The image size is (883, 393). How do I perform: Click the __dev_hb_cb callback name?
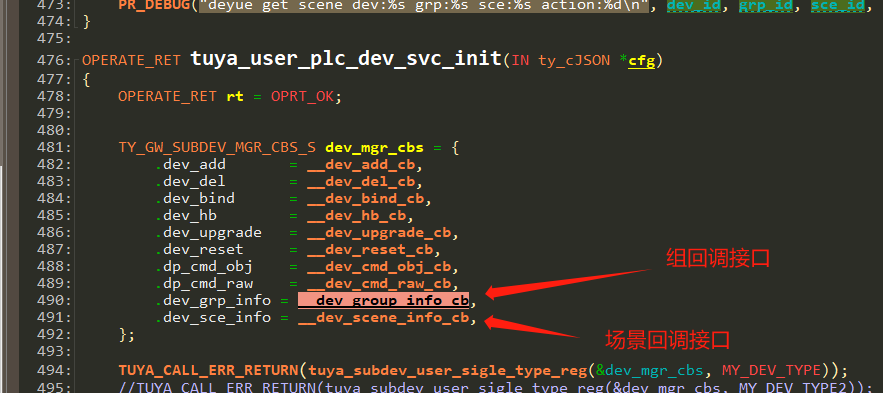click(x=356, y=216)
